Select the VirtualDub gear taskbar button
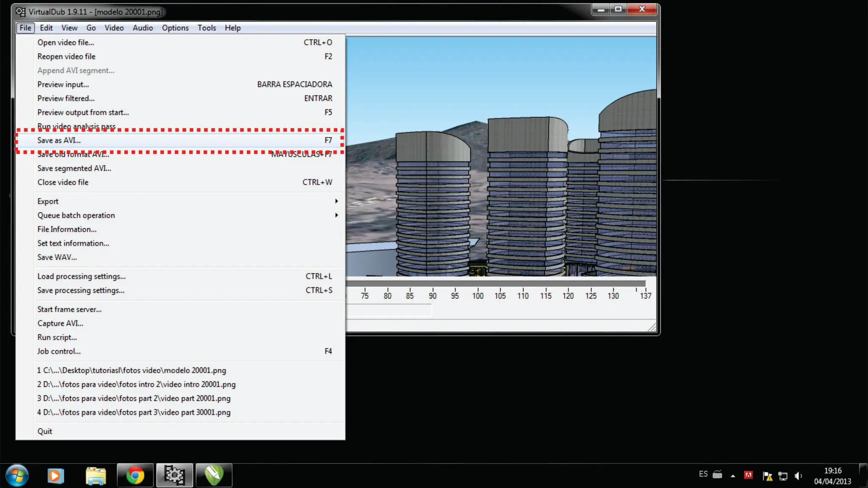 [174, 476]
